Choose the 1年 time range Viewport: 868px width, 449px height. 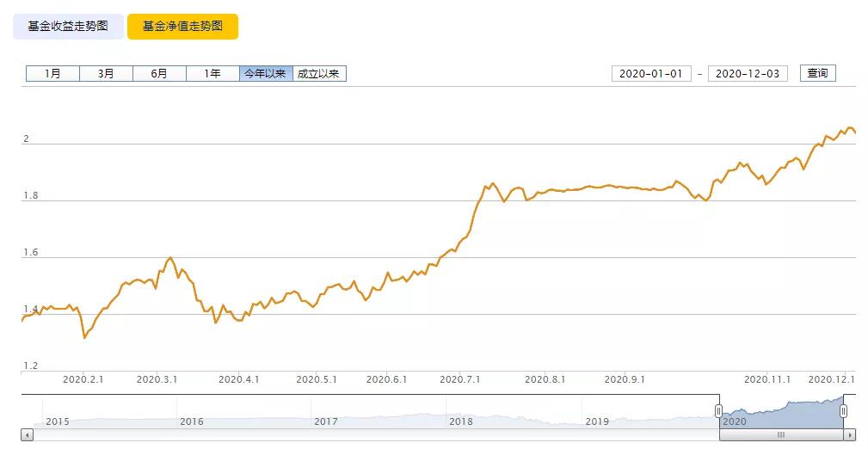point(212,74)
